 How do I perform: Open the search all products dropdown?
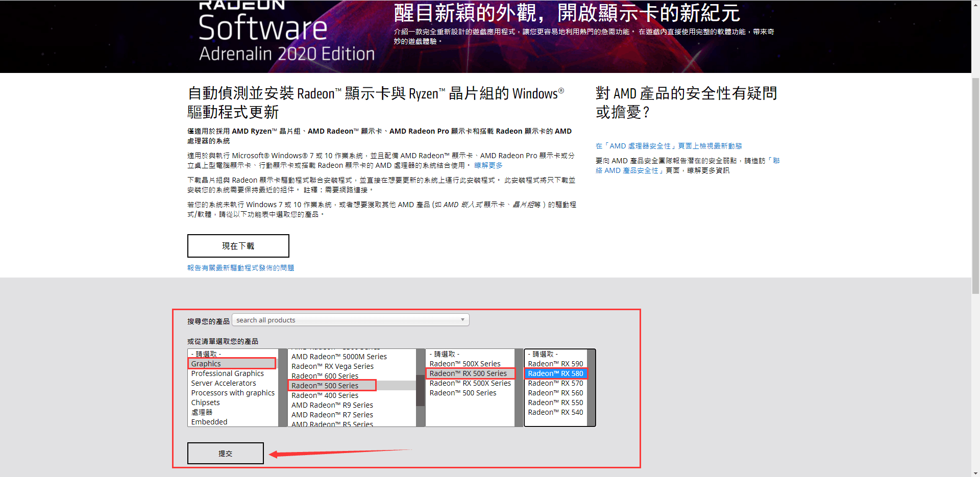[x=350, y=320]
